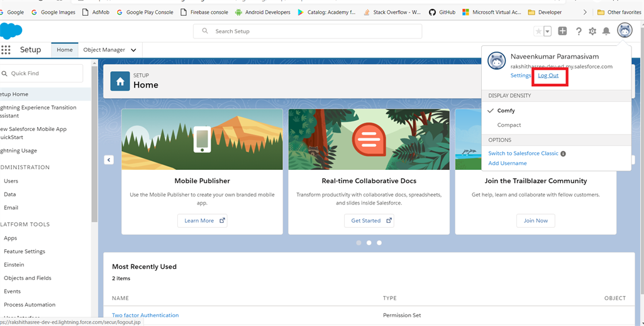
Task: Open Setup Home in sidebar
Action: point(45,94)
